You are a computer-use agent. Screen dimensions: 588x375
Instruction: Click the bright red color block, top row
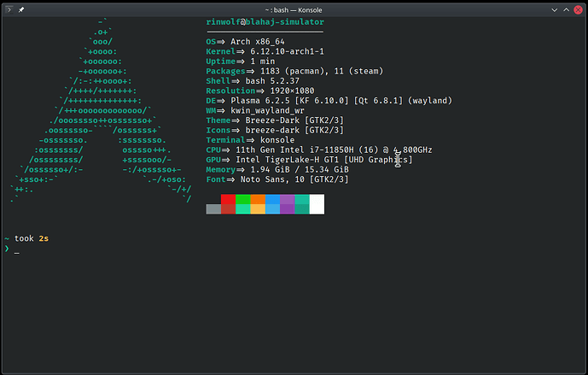click(x=228, y=200)
